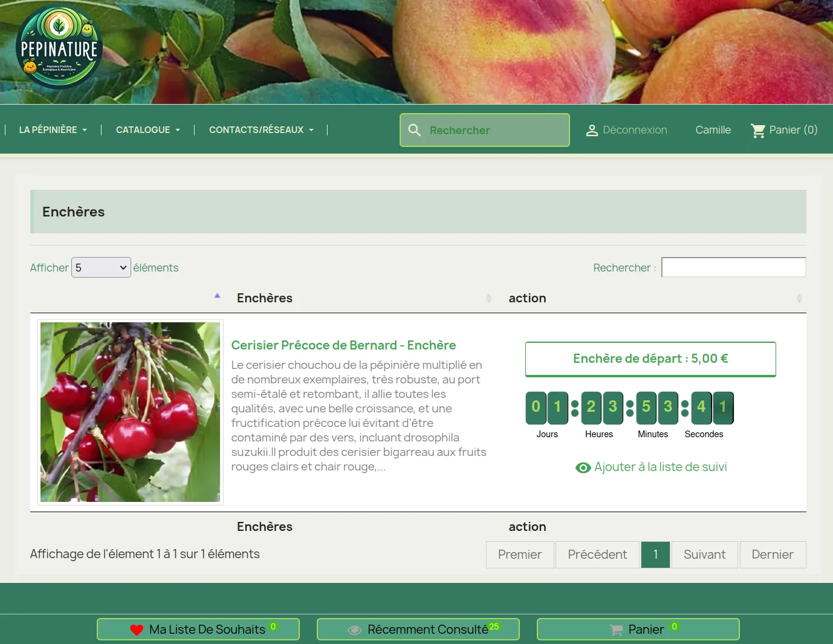Expand the La Pépinière menu
833x644 pixels.
click(53, 130)
